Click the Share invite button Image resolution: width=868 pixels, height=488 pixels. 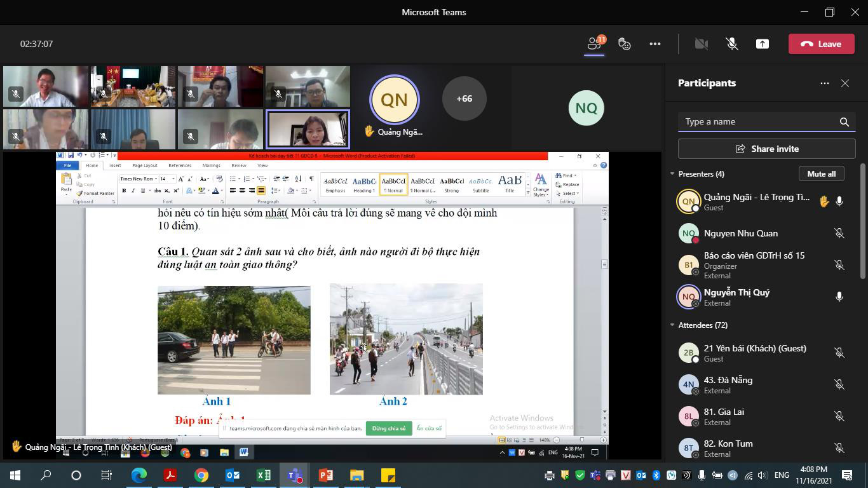[x=766, y=149]
